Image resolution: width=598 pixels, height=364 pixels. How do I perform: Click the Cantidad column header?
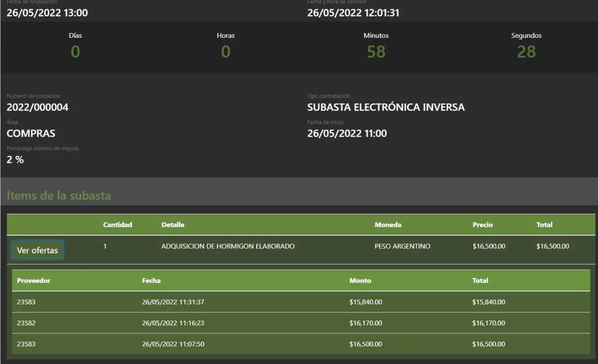pos(117,224)
